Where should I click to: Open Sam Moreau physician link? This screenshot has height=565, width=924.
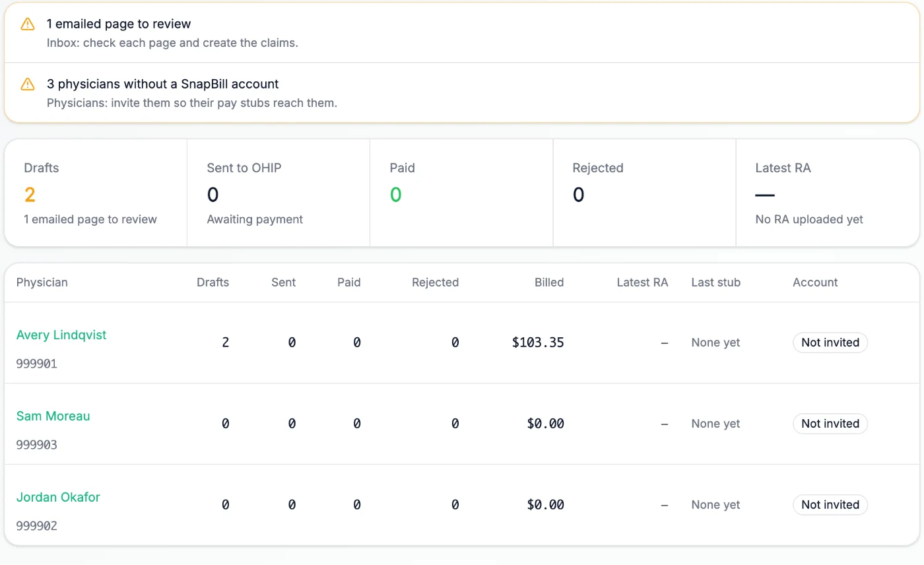pyautogui.click(x=53, y=416)
